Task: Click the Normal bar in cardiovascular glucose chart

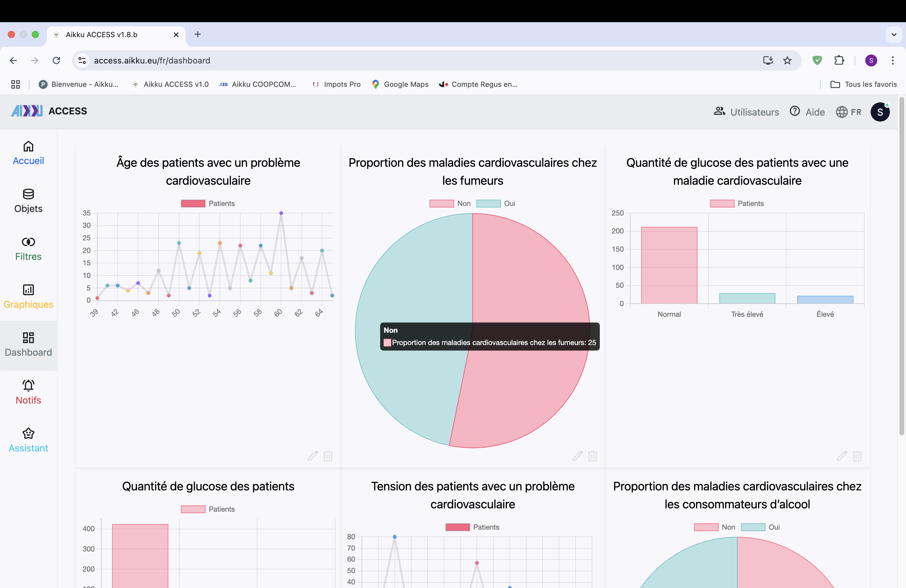Action: coord(669,265)
